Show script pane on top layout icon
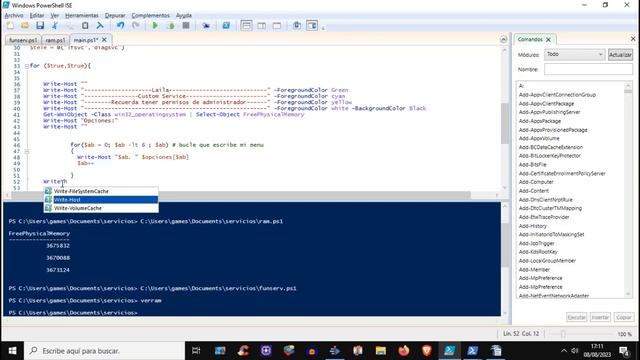This screenshot has height=360, width=640. point(246,26)
